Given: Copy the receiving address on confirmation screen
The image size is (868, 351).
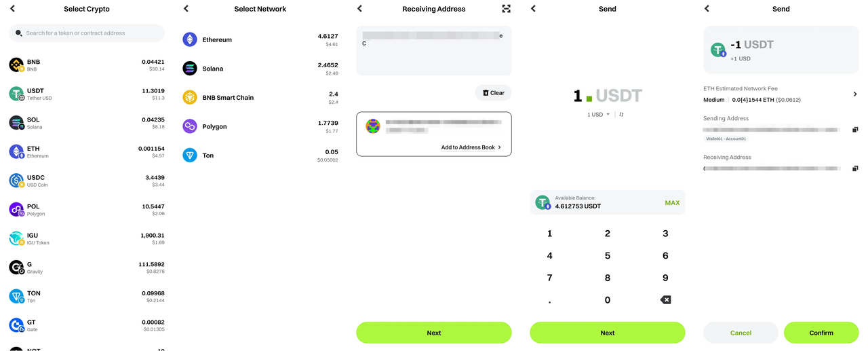Looking at the screenshot, I should click(855, 168).
